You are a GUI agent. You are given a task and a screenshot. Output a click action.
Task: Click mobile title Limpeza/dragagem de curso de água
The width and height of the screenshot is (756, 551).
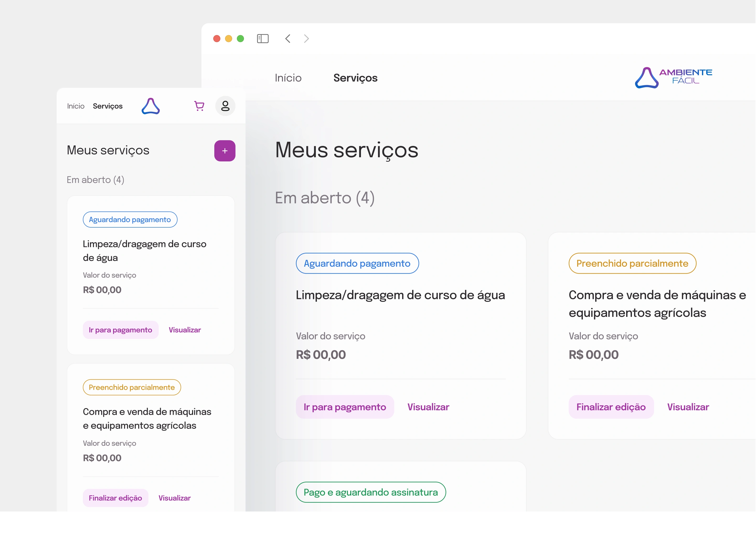[x=144, y=251]
